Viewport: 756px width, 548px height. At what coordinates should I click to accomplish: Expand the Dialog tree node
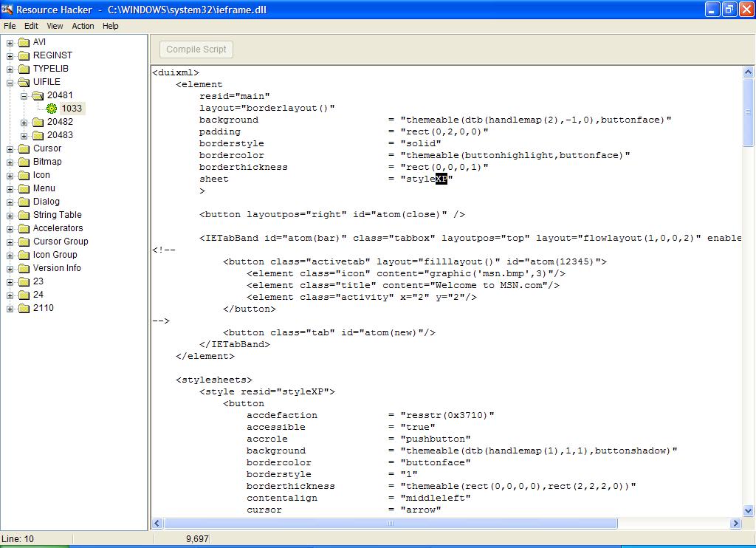10,202
